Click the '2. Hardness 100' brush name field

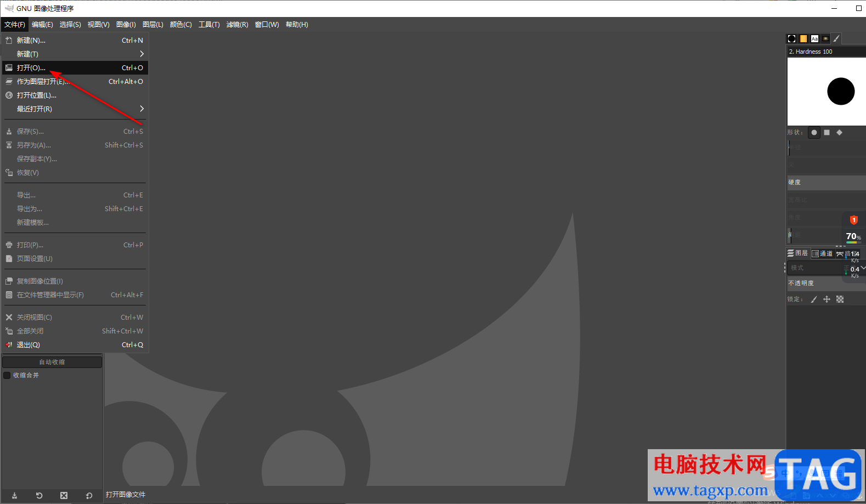tap(827, 52)
